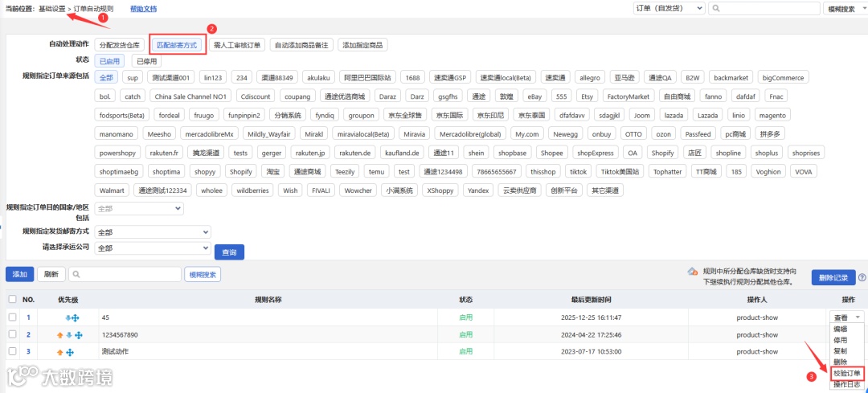Switch to the 匹配邮寄方式 action tab

(177, 45)
